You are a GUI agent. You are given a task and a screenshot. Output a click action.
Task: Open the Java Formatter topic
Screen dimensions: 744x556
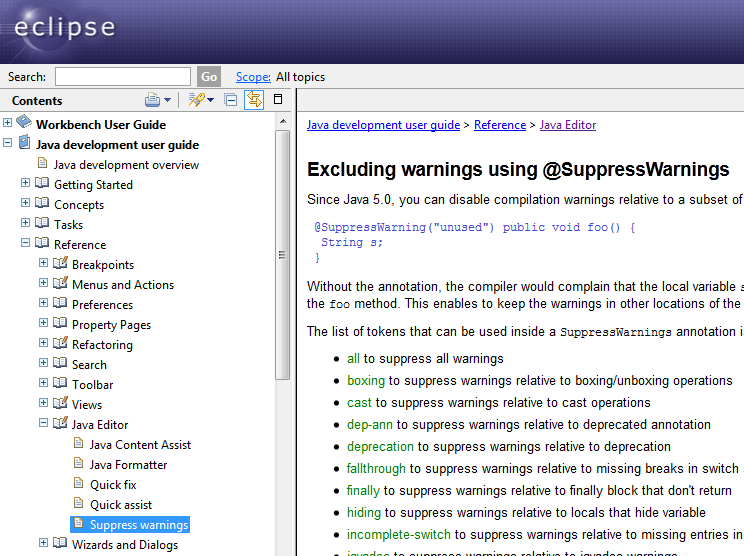click(x=129, y=465)
